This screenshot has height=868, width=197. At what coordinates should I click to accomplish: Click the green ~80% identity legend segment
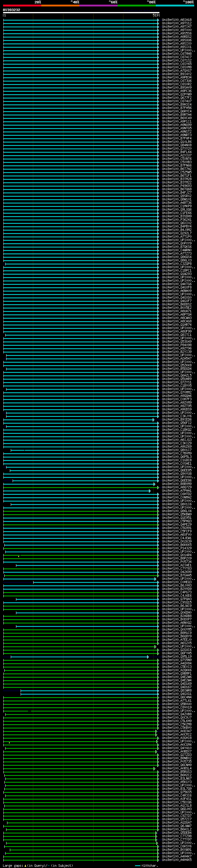(137, 6)
